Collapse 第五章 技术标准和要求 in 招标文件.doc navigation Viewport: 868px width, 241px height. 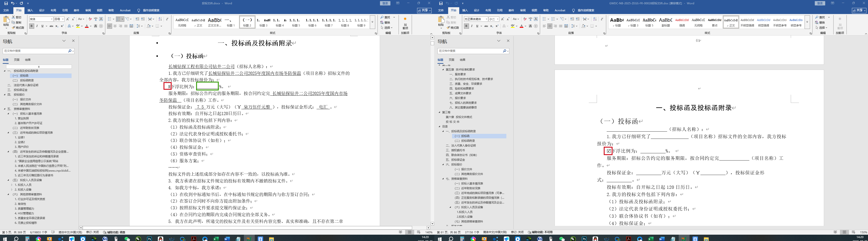coord(443,70)
